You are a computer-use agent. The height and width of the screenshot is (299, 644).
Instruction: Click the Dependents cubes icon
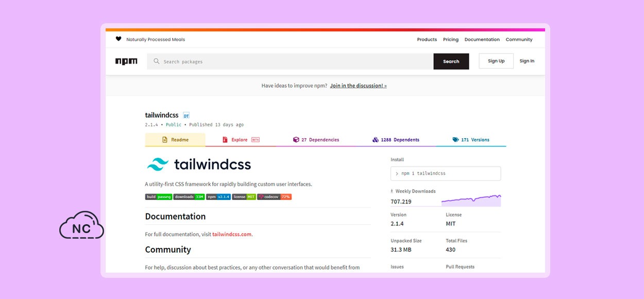click(376, 140)
